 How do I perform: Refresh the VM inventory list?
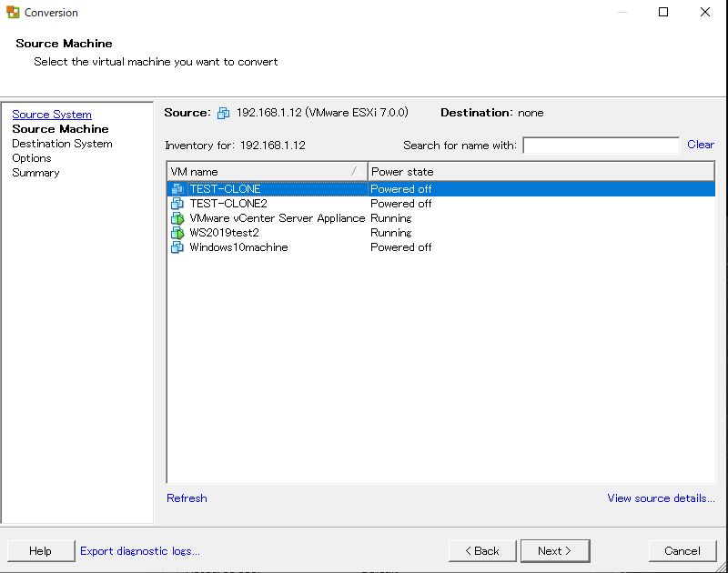pos(187,498)
